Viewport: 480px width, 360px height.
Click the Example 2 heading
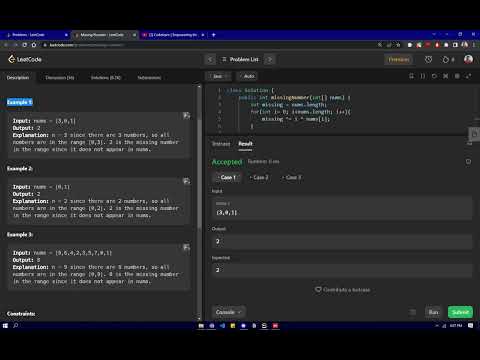tap(20, 169)
